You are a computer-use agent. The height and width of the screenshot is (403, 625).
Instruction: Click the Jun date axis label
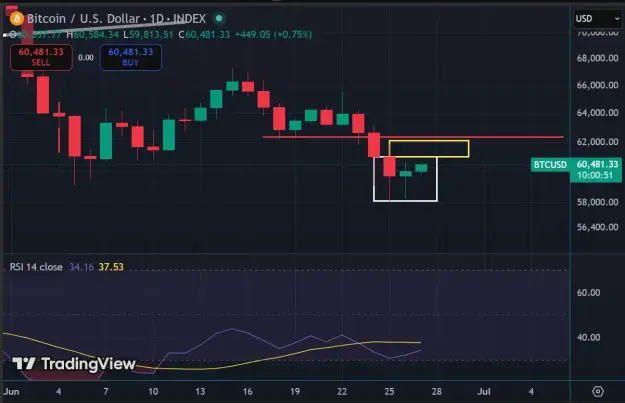click(x=11, y=391)
